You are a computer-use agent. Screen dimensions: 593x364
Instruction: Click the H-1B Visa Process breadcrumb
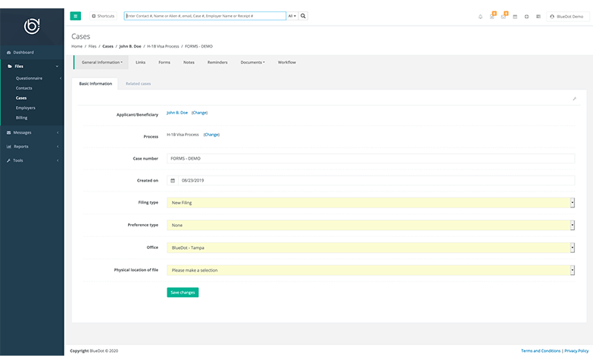pos(163,46)
